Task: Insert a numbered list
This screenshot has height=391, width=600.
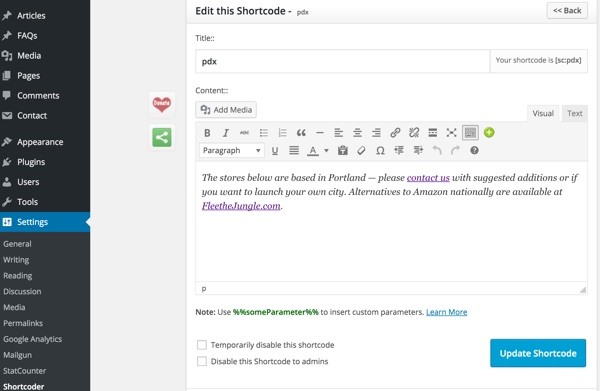Action: 282,133
